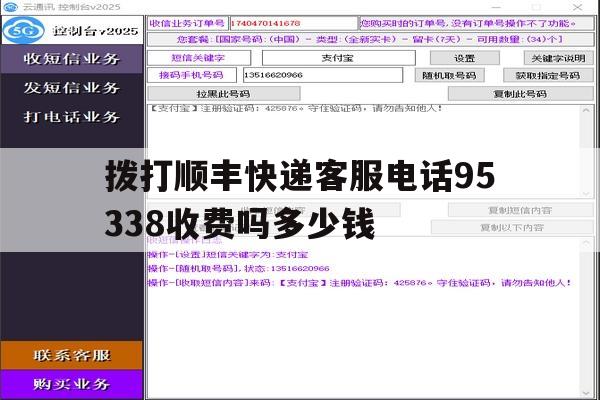Click the 复制短信内容 button
The width and height of the screenshot is (600, 400).
(520, 210)
